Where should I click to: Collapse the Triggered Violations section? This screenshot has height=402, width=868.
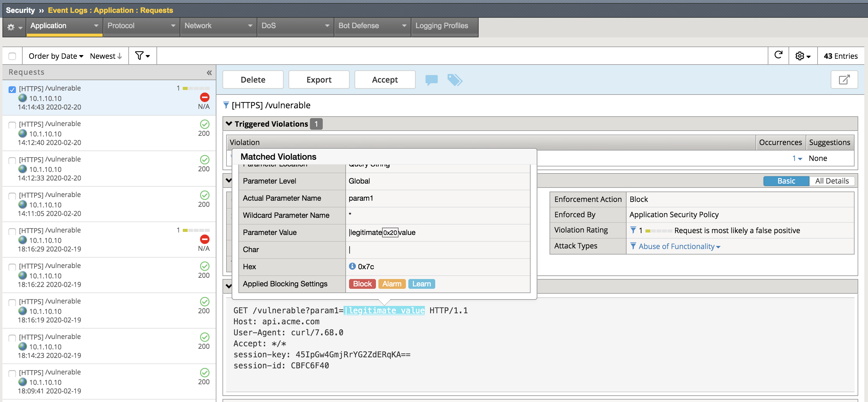(x=229, y=123)
